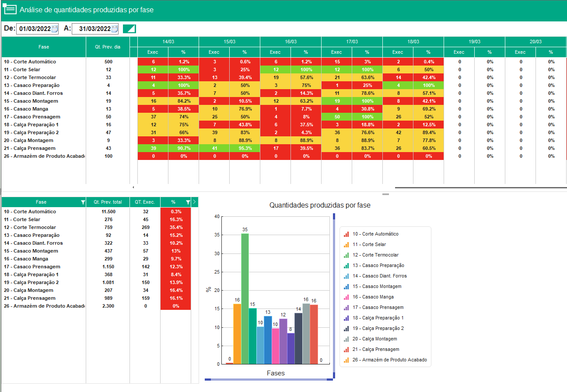Click the 18/03 date column header

coord(413,42)
